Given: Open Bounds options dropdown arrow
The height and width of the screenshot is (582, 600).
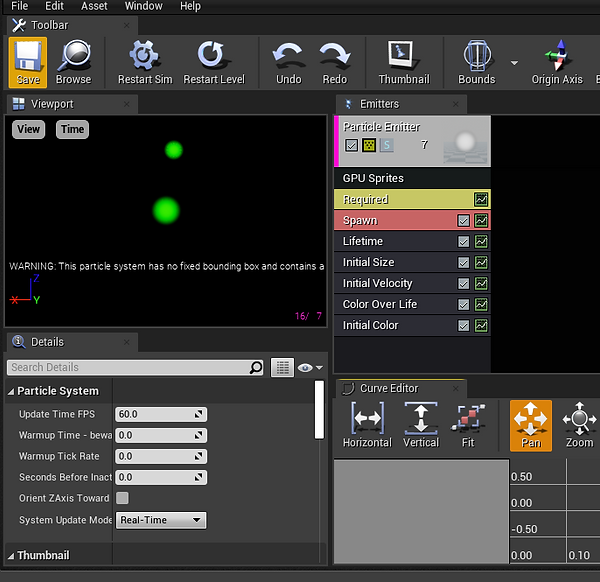Looking at the screenshot, I should click(514, 63).
